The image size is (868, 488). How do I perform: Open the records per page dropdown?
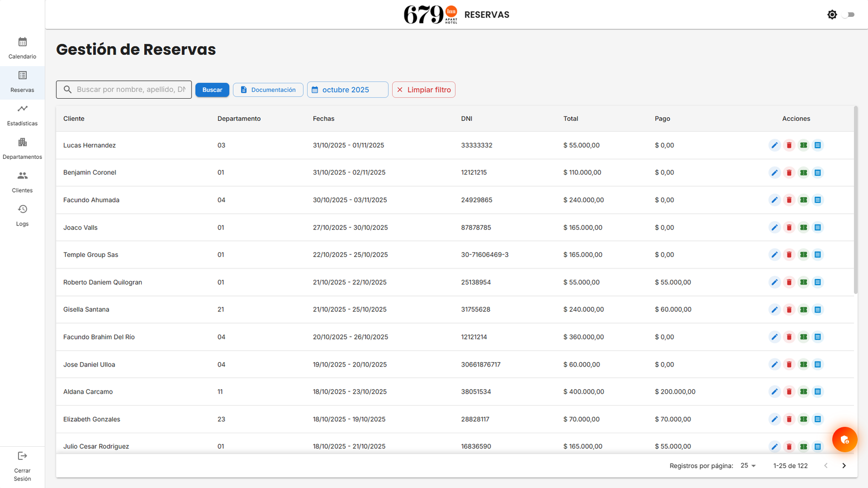coord(748,466)
